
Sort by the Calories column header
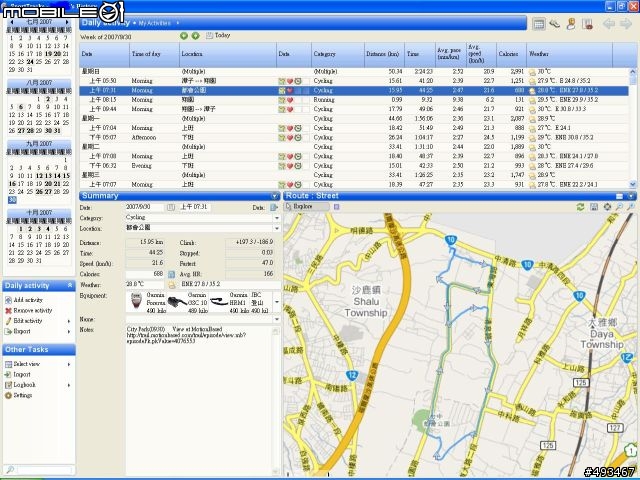[x=511, y=54]
